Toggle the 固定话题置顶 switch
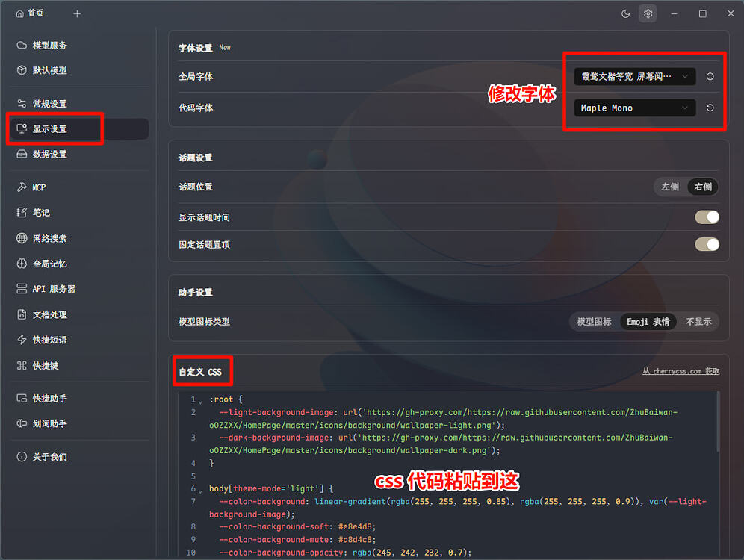 [x=707, y=245]
